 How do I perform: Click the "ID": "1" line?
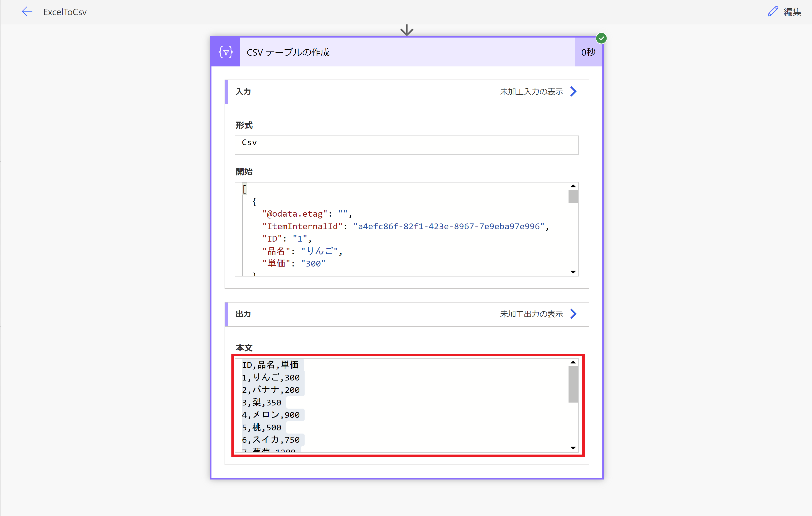[x=287, y=239]
